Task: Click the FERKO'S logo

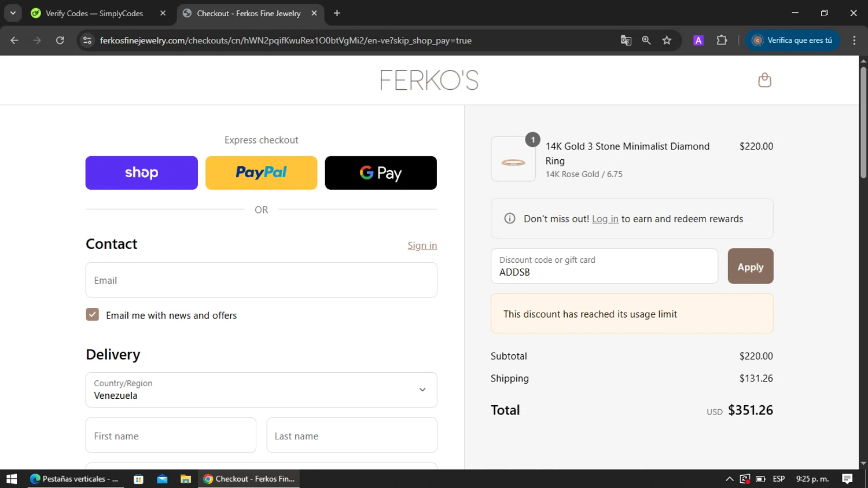Action: tap(429, 80)
